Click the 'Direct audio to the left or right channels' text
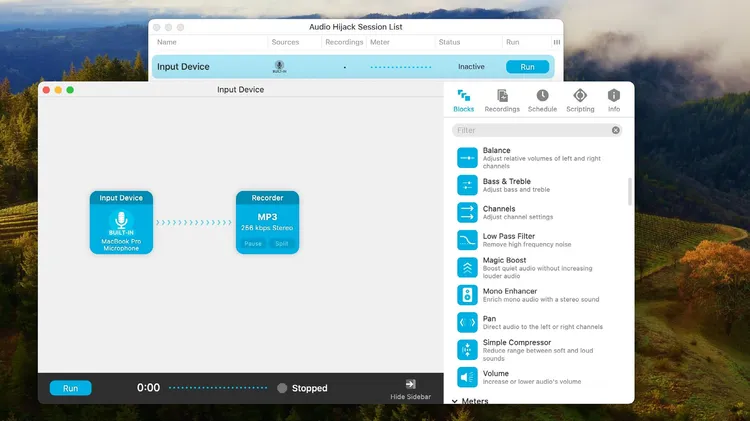Viewport: 750px width, 421px height. [542, 327]
